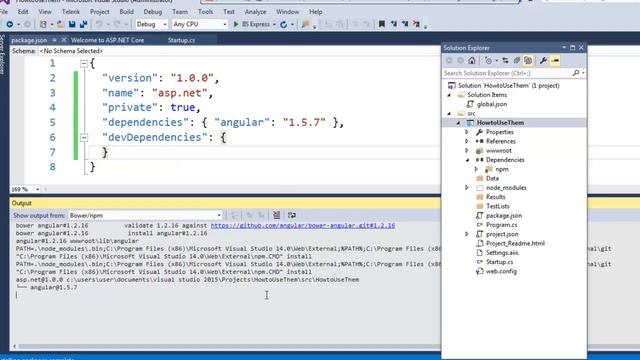Collapse the Dependencies node
Screen dimensions: 640x360
[x=467, y=160]
